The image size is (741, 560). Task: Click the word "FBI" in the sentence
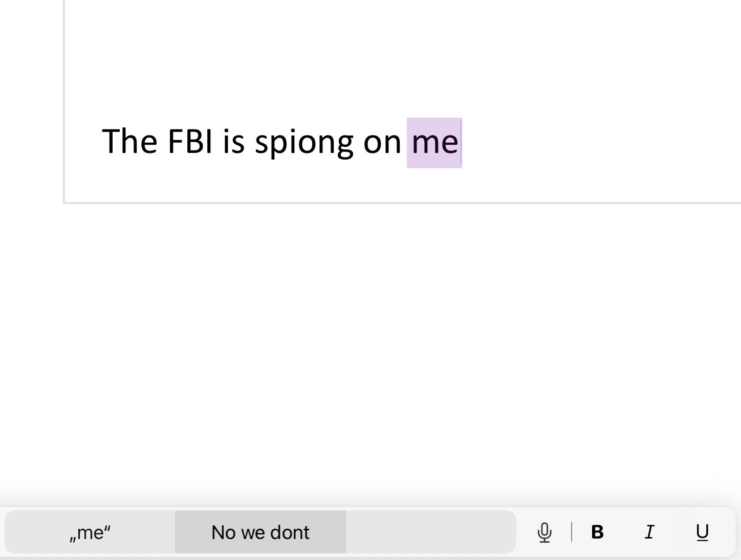pyautogui.click(x=189, y=141)
